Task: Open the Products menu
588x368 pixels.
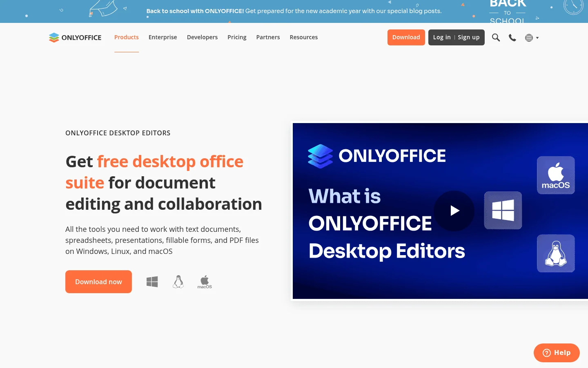Action: point(127,37)
